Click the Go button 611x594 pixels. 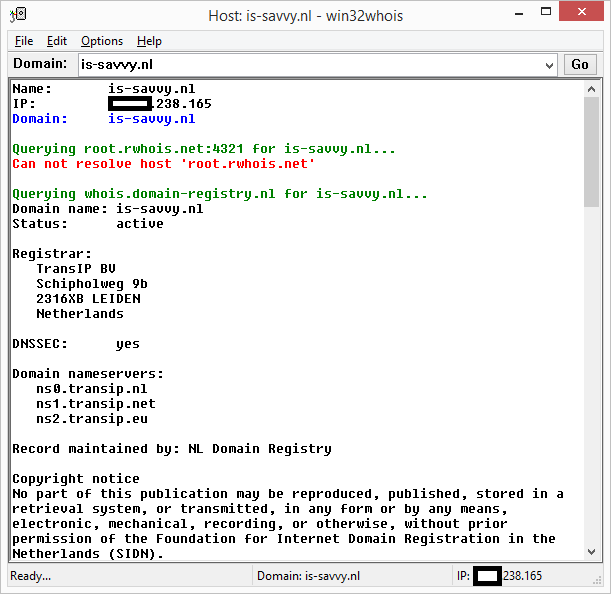coord(580,64)
